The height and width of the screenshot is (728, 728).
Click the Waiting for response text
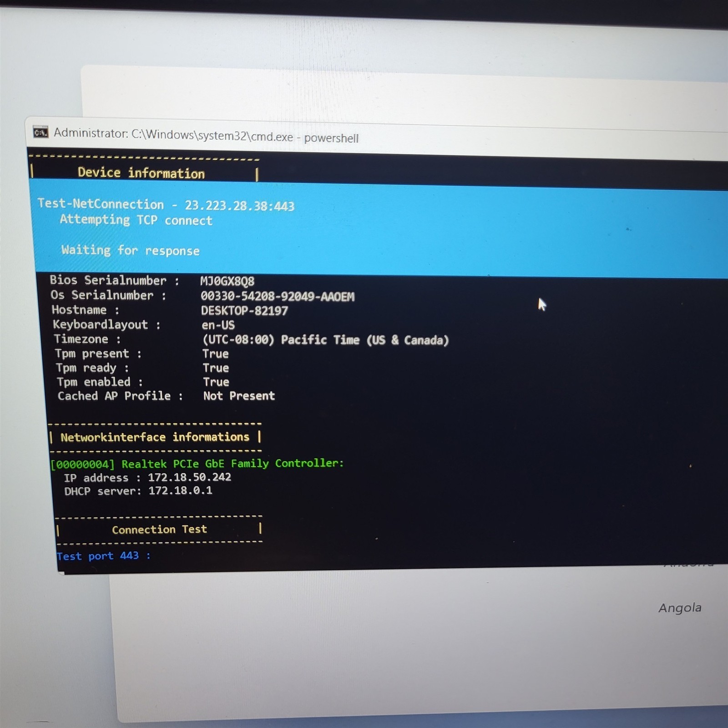pyautogui.click(x=131, y=250)
